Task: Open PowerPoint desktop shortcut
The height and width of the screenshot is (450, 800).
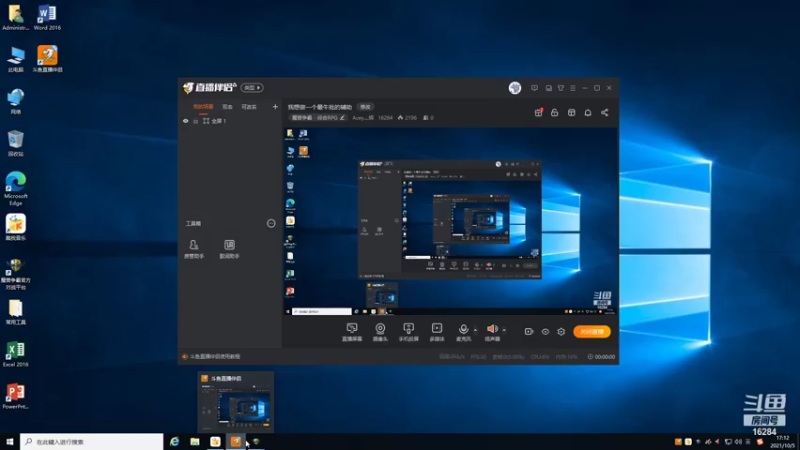Action: tap(16, 396)
